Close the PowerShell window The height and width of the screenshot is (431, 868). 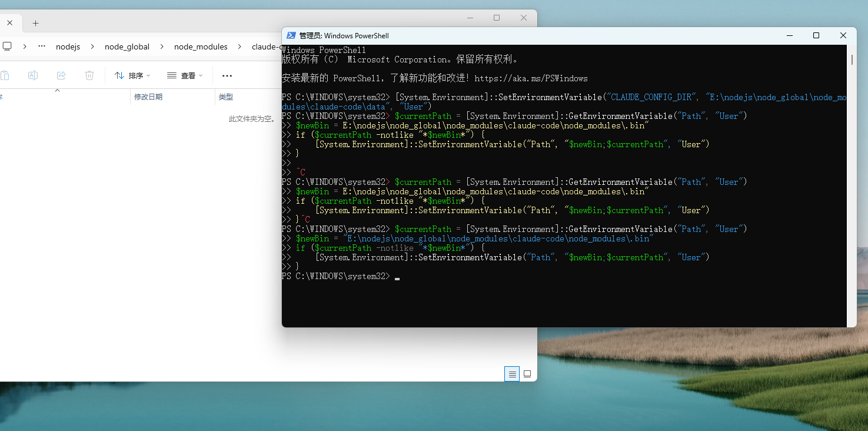(843, 36)
